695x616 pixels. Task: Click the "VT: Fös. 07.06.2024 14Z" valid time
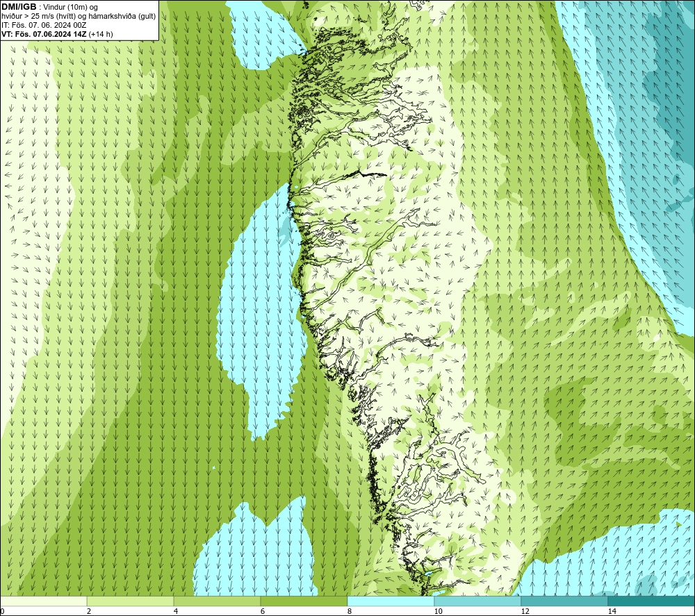pyautogui.click(x=44, y=34)
